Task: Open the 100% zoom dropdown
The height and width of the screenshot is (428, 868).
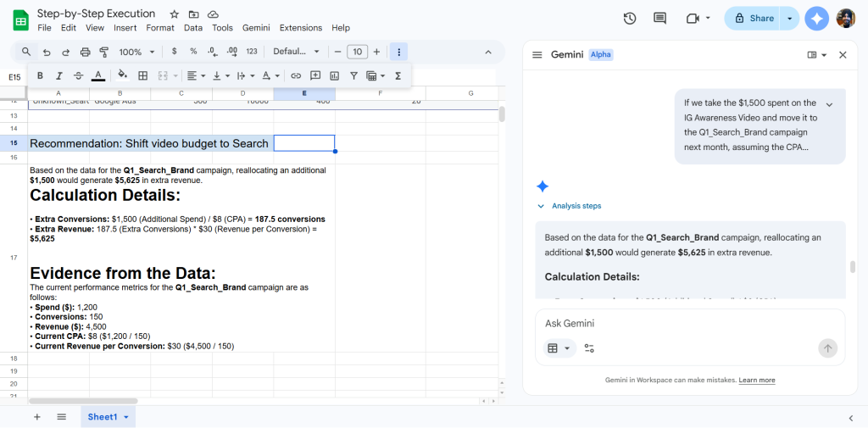Action: point(136,52)
